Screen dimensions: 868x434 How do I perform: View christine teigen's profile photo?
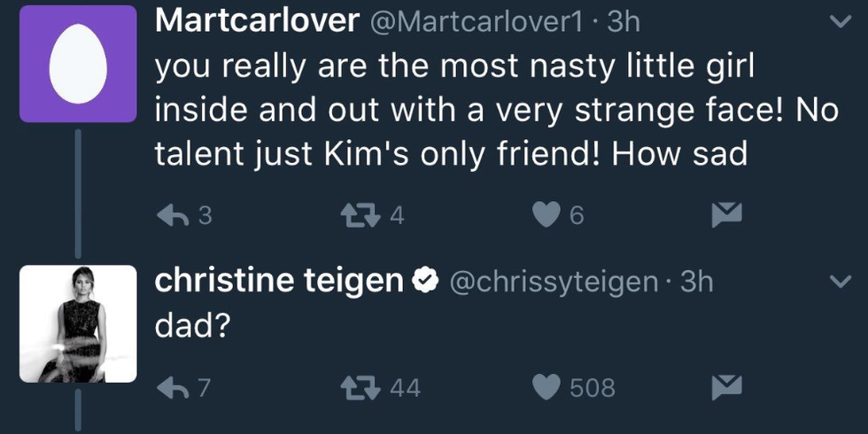78,324
